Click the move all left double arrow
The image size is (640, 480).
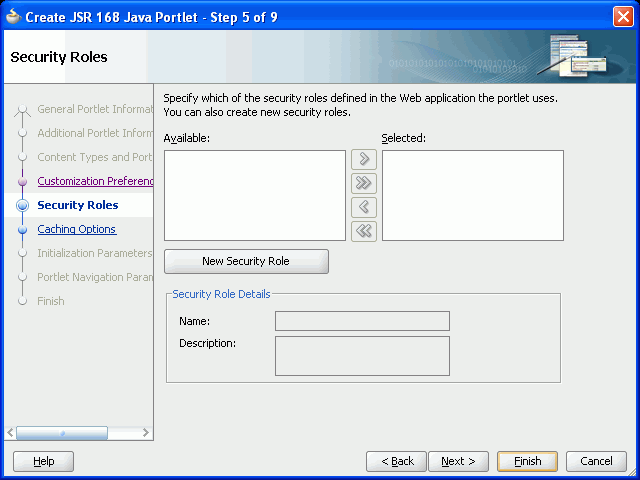point(364,232)
